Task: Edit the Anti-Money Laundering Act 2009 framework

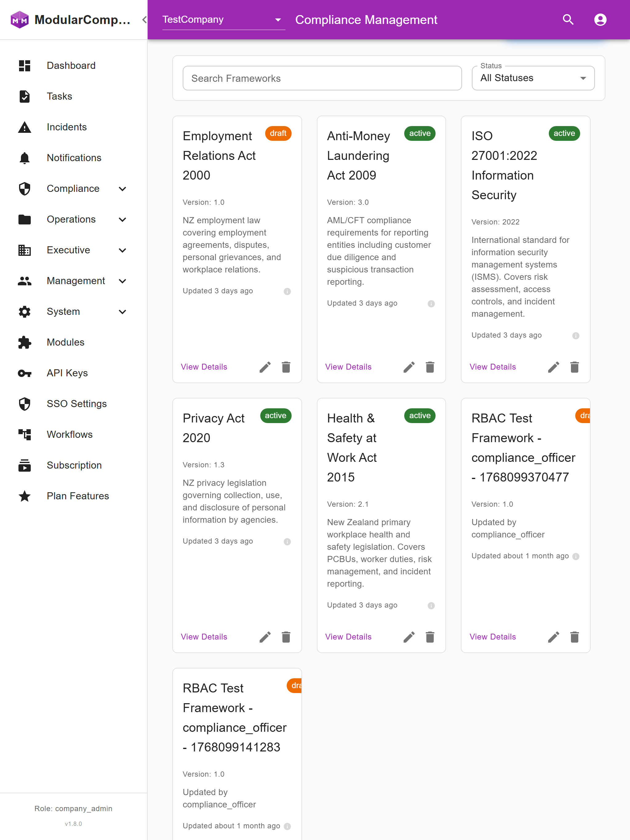Action: click(409, 367)
